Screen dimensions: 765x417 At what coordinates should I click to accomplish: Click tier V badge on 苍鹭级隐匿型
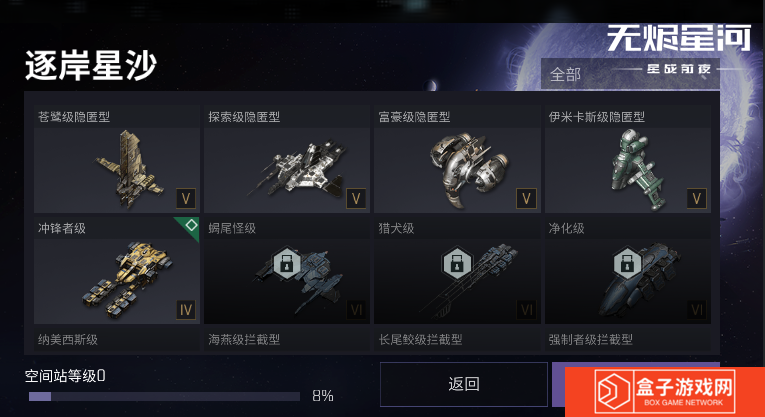(186, 199)
